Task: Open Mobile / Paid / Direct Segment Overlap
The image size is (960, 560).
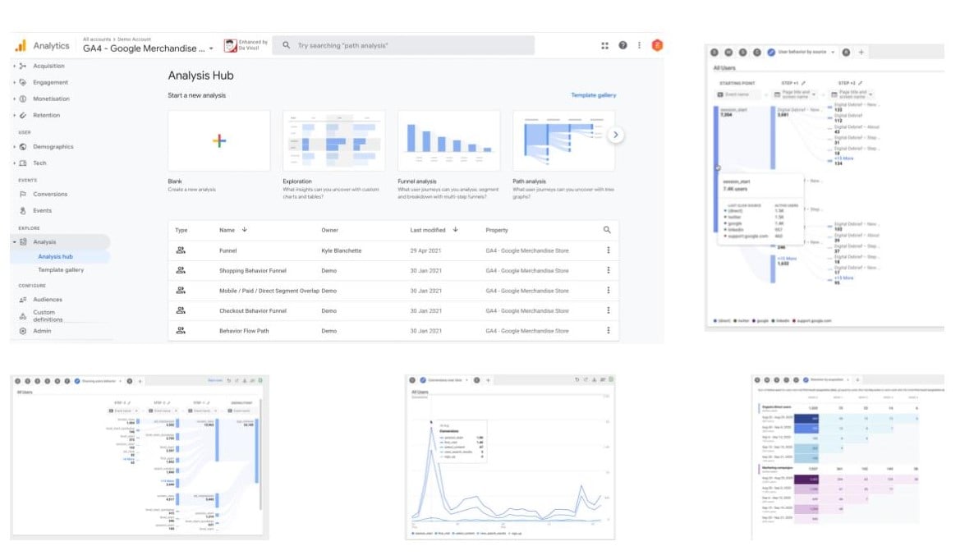Action: point(269,291)
